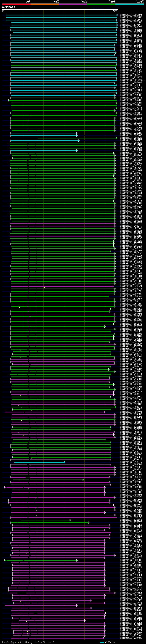Select label UniRef100_B9SYI6
Image resolution: width=146 pixels, height=644 pixels.
[131, 175]
